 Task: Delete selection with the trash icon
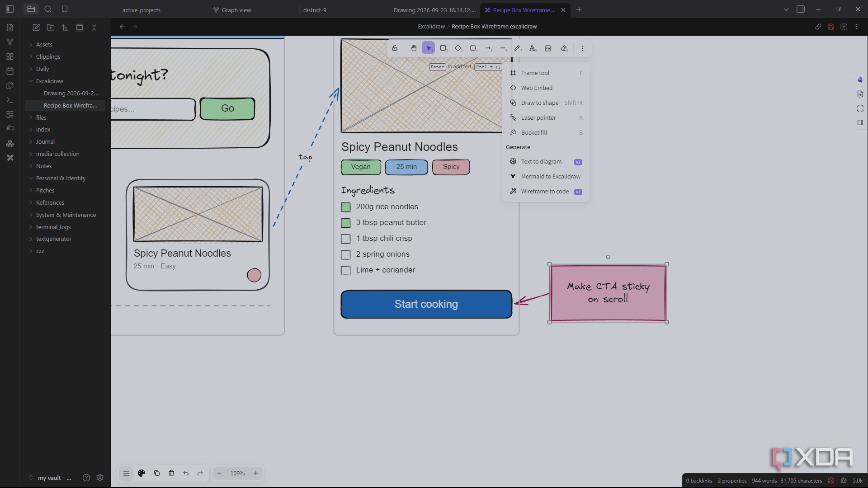[171, 473]
